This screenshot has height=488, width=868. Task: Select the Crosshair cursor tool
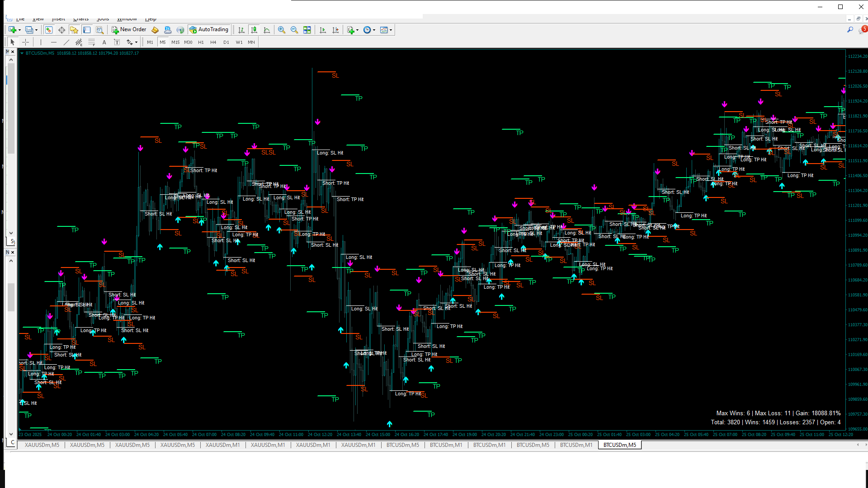[26, 42]
